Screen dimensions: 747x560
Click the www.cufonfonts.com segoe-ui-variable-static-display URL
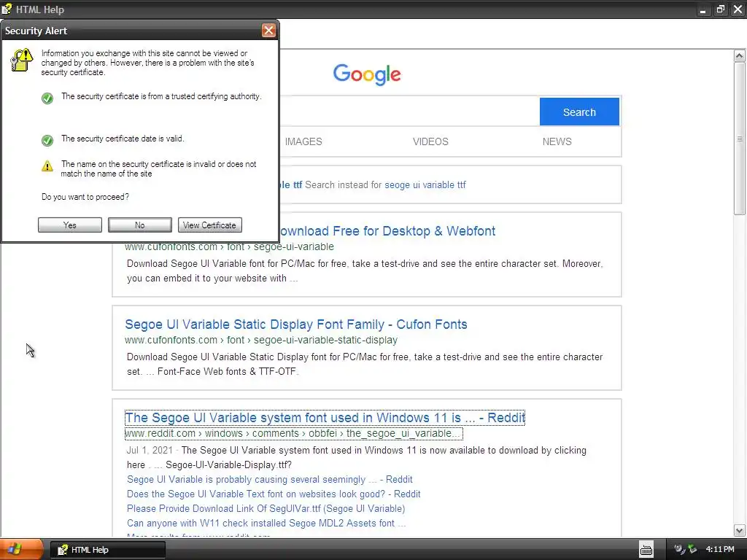coord(261,340)
